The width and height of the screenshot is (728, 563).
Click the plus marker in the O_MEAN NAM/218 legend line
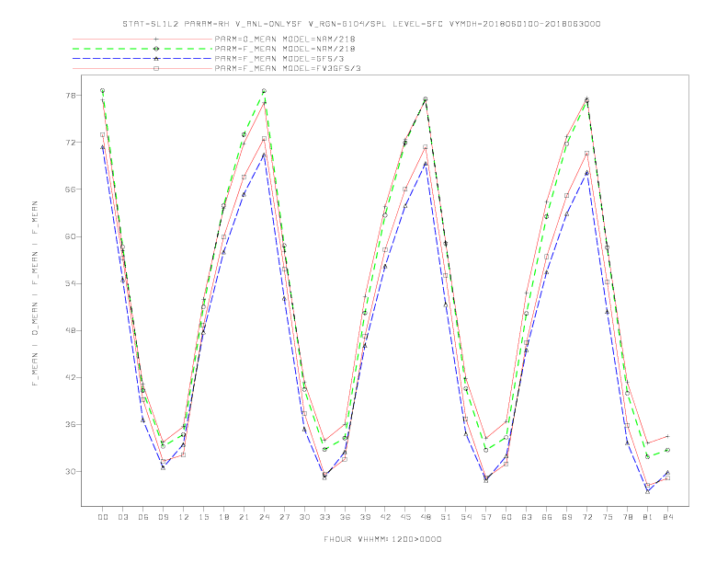(156, 39)
